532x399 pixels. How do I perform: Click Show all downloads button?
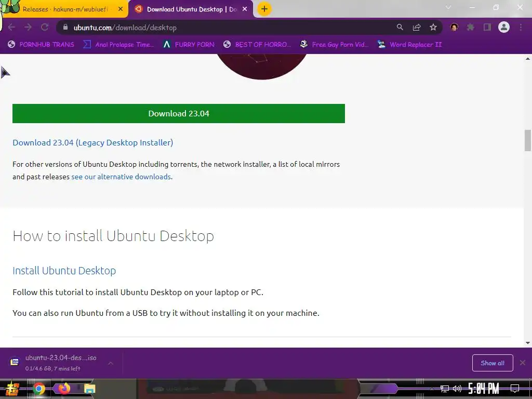(493, 363)
